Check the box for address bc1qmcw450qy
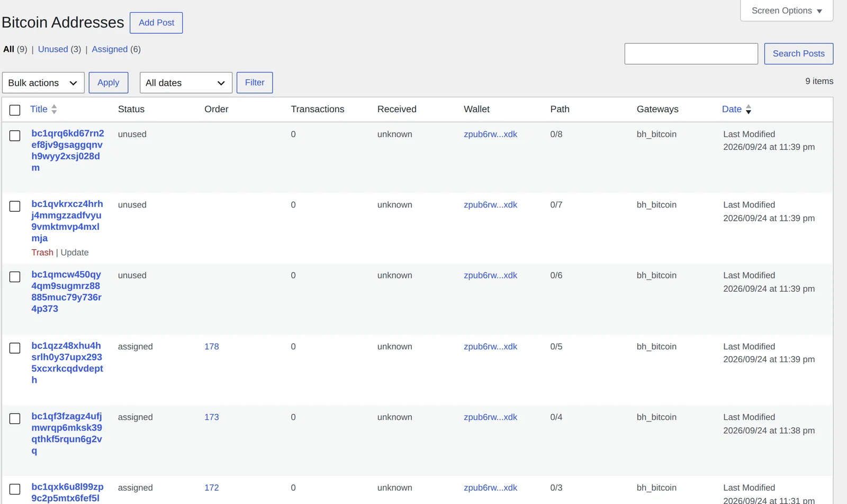 [x=15, y=277]
